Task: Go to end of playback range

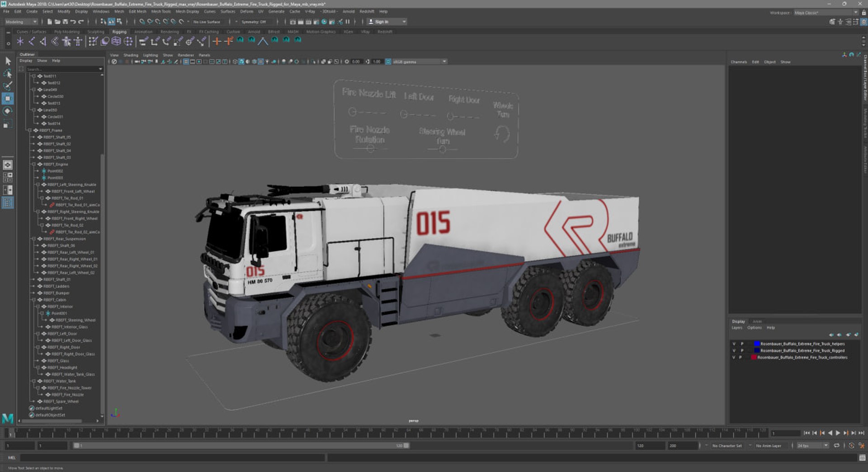Action: click(861, 433)
